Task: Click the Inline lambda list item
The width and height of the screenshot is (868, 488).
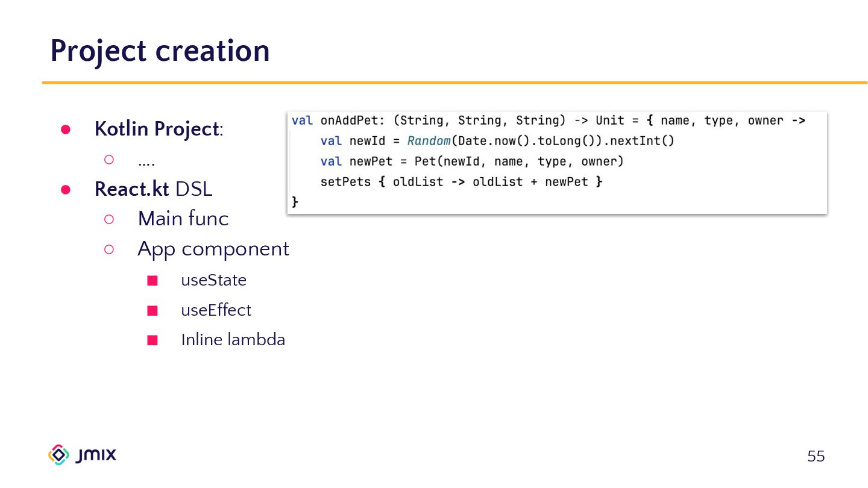Action: (233, 340)
